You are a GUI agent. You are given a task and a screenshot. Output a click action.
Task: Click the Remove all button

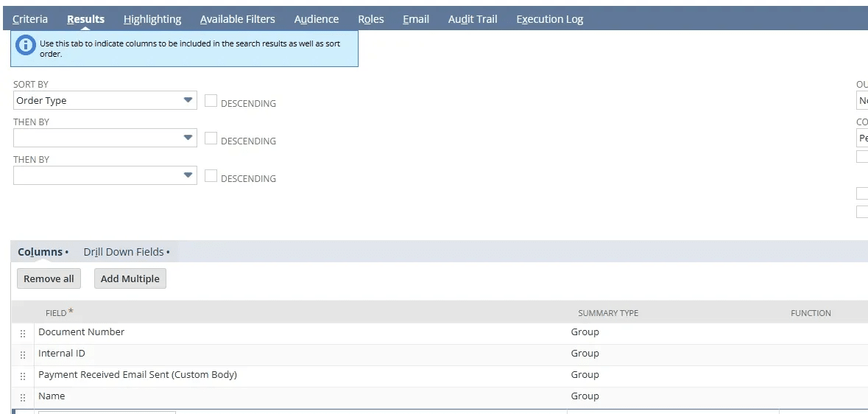(49, 278)
